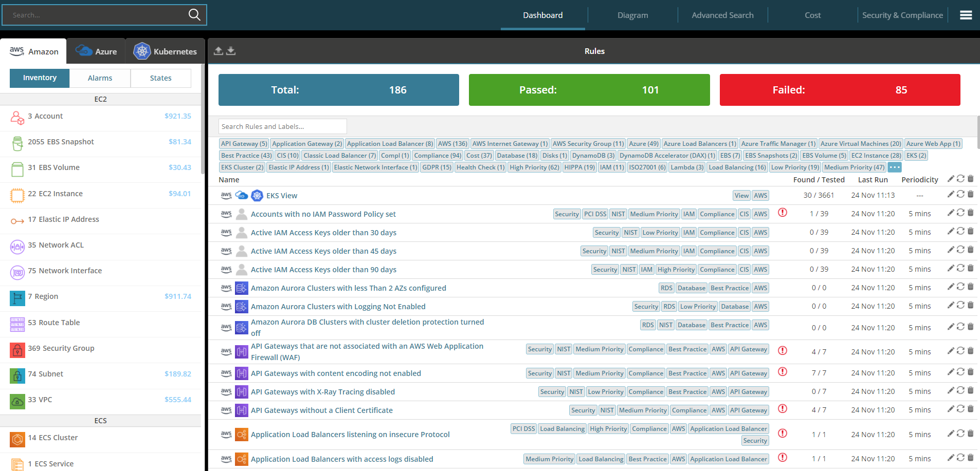Open the Cost tab
The width and height of the screenshot is (980, 471).
tap(812, 15)
